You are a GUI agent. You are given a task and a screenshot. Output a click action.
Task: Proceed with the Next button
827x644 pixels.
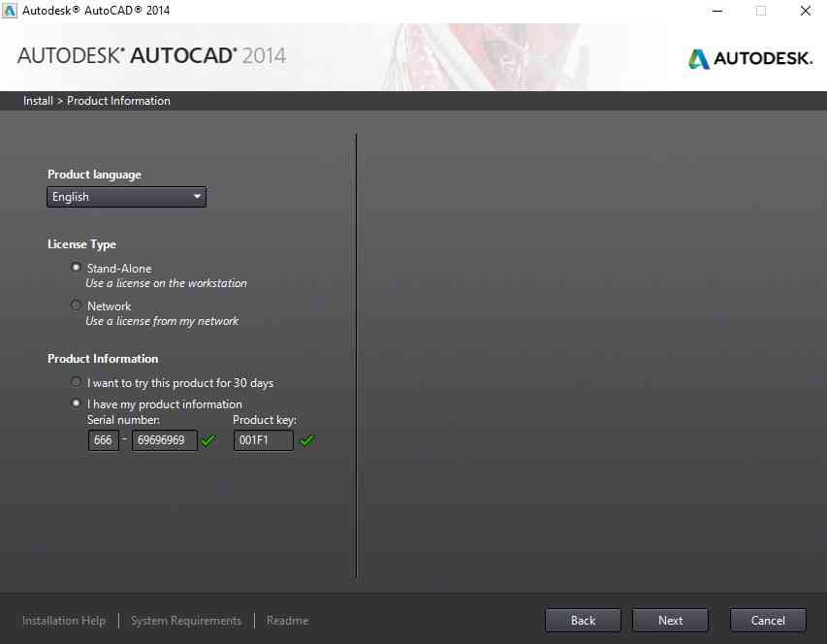pos(670,621)
